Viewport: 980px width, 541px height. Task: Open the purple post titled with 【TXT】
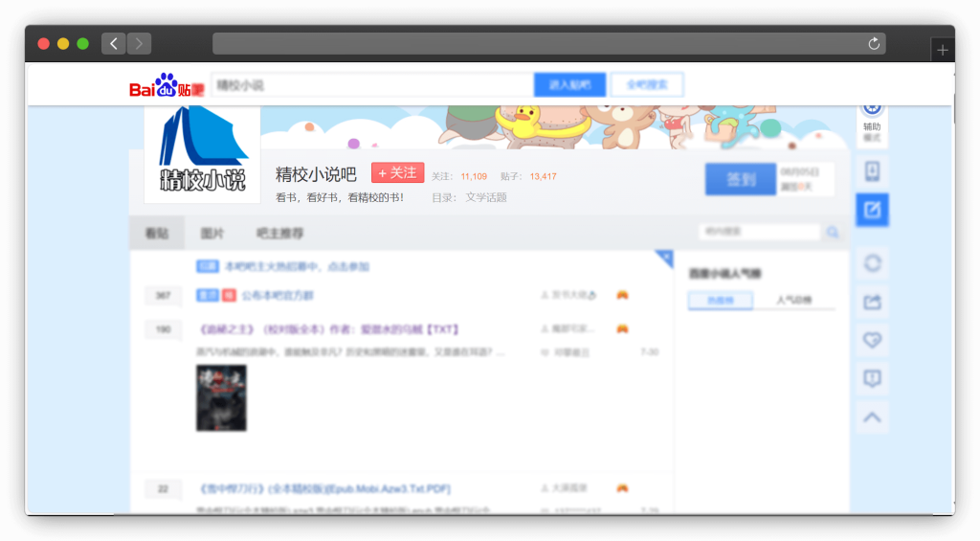[329, 329]
